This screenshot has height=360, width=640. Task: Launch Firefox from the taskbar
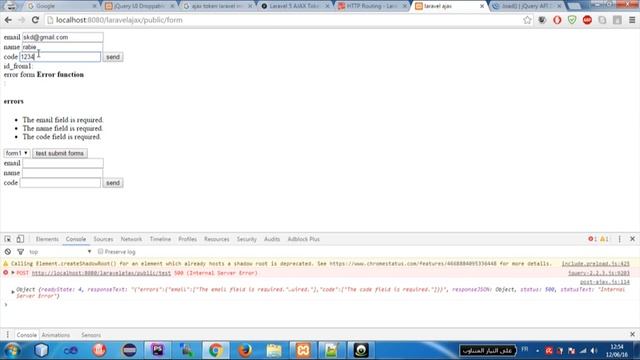(x=245, y=350)
